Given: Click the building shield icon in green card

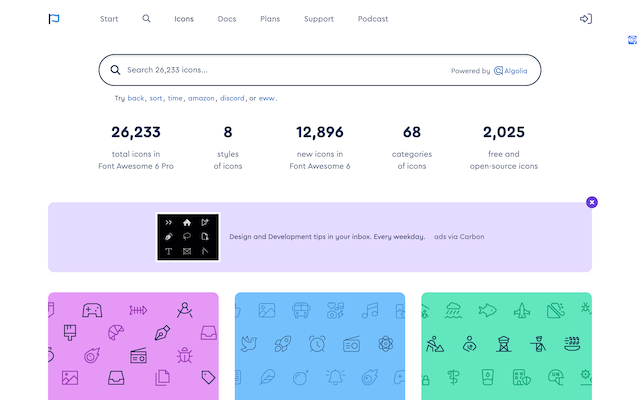Looking at the screenshot, I should click(522, 378).
